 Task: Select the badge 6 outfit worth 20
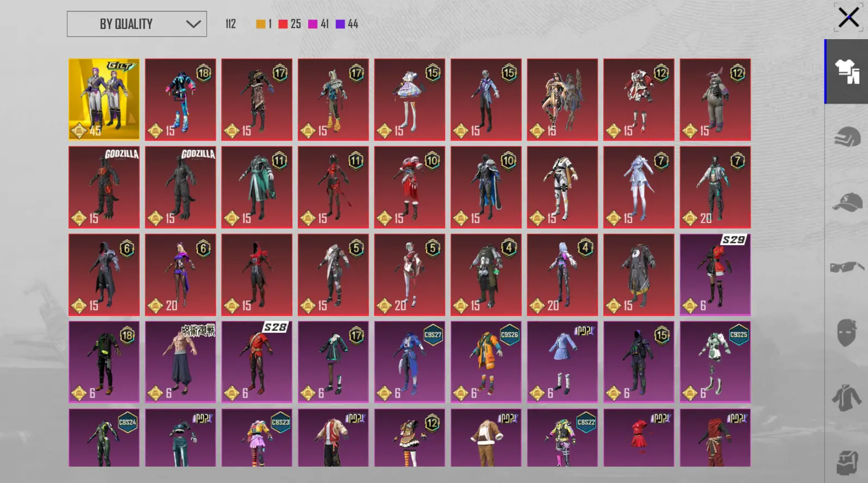[180, 275]
